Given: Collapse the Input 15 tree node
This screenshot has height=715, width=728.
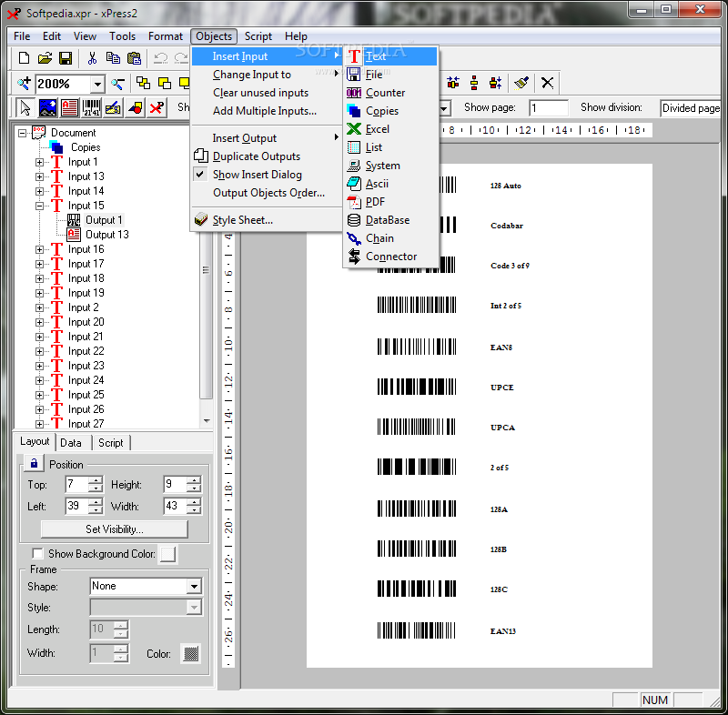Looking at the screenshot, I should tap(39, 206).
